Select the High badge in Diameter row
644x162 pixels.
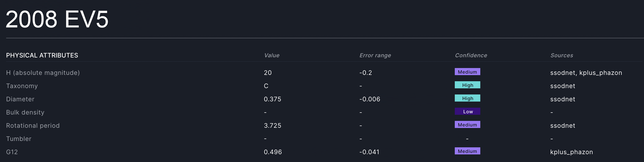(x=467, y=98)
